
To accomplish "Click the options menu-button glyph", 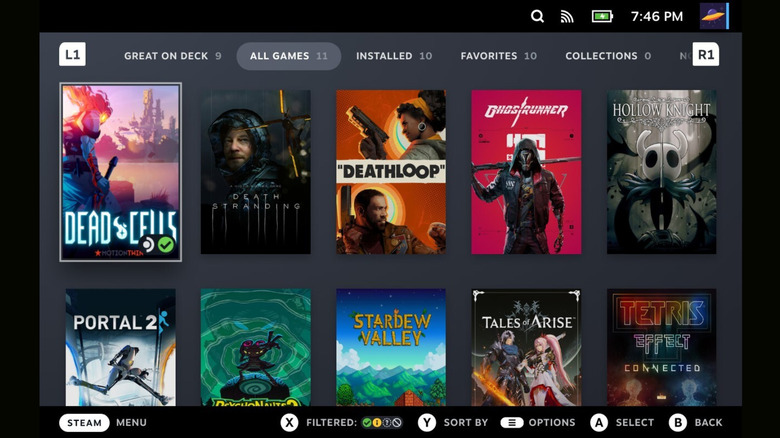I will (512, 423).
